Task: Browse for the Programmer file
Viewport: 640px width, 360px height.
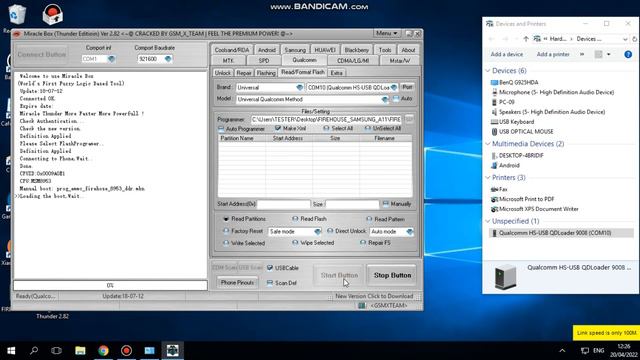Action: (409, 119)
